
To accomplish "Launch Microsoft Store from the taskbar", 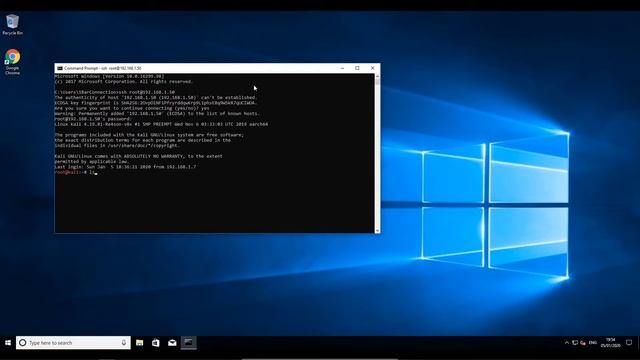I will 156,343.
